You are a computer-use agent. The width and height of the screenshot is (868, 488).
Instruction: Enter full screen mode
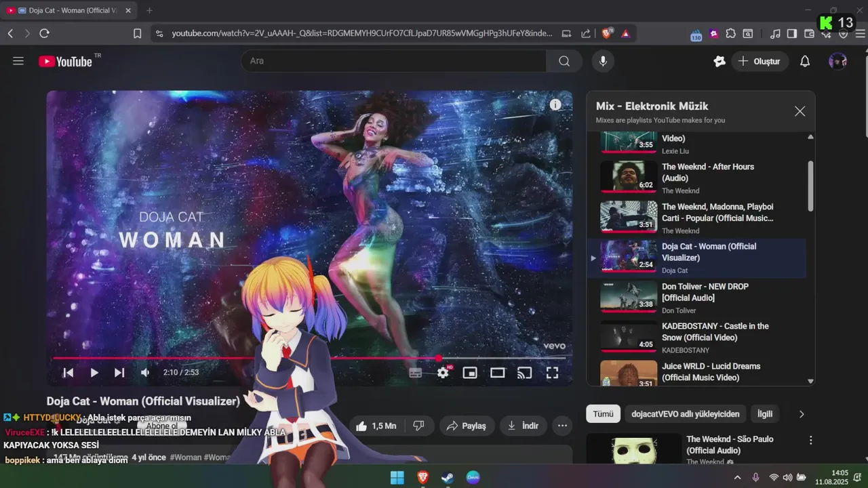coord(552,372)
